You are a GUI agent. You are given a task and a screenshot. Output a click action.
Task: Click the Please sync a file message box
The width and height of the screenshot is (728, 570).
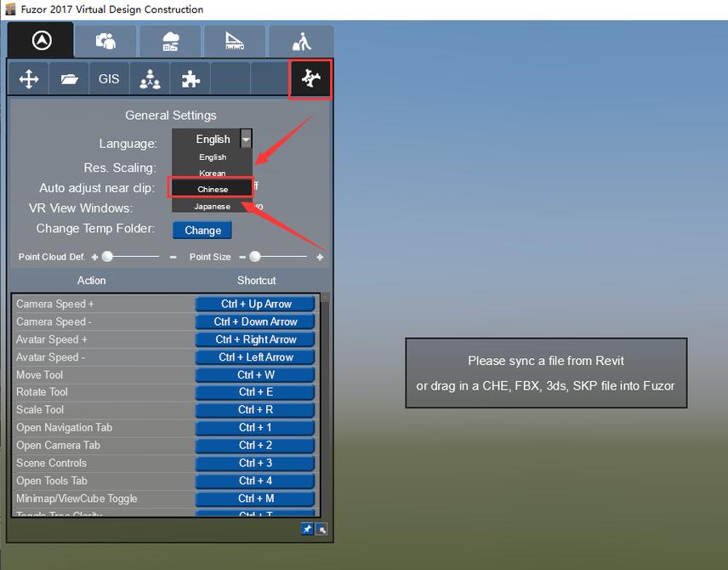546,373
